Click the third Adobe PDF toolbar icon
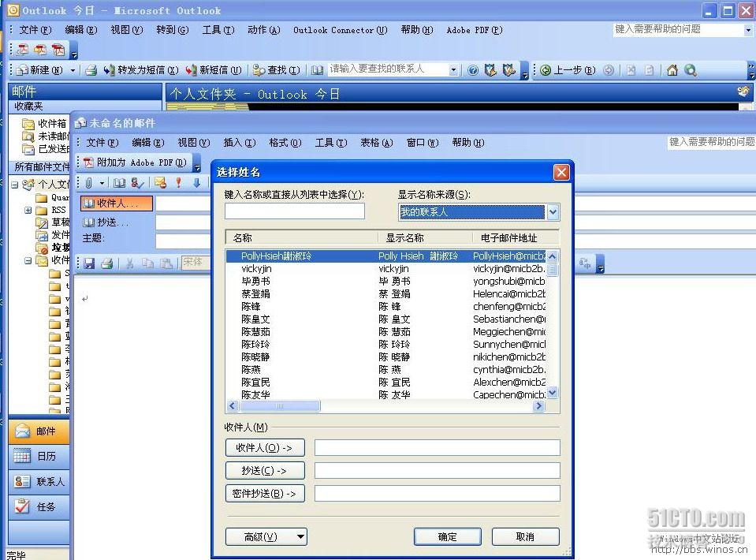Screen dimensions: 756x560 tap(58, 50)
